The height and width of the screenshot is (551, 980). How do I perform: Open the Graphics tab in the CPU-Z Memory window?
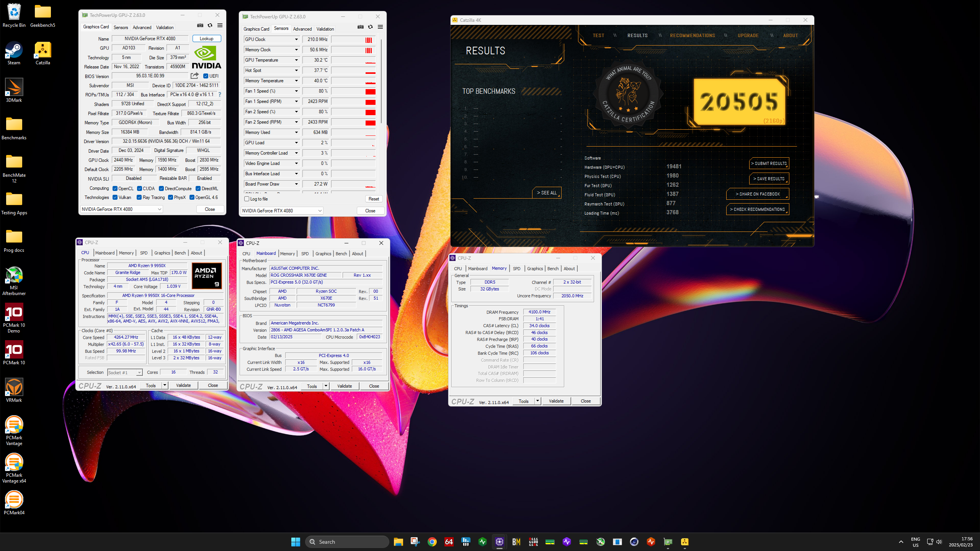click(535, 269)
